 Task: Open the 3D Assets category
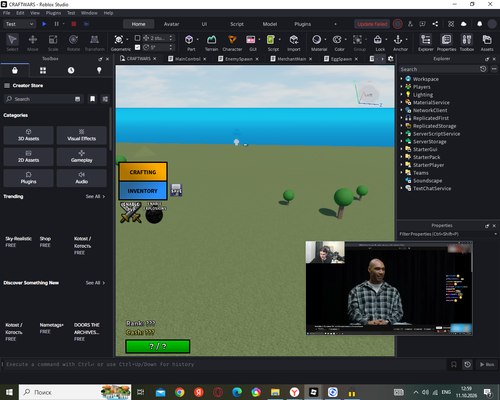[28, 135]
